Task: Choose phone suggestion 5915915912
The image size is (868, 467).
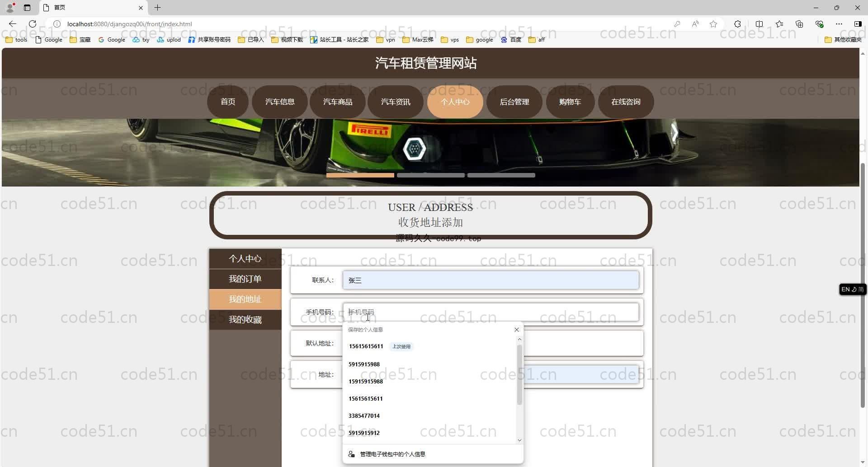Action: click(x=429, y=433)
